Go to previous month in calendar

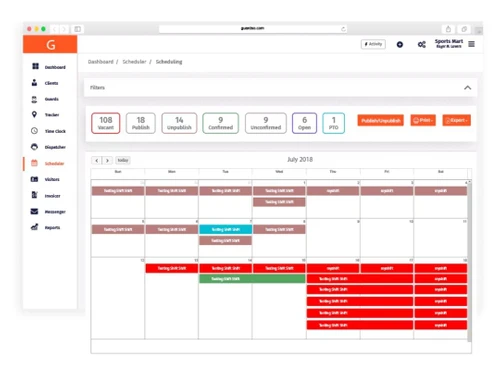click(x=97, y=160)
